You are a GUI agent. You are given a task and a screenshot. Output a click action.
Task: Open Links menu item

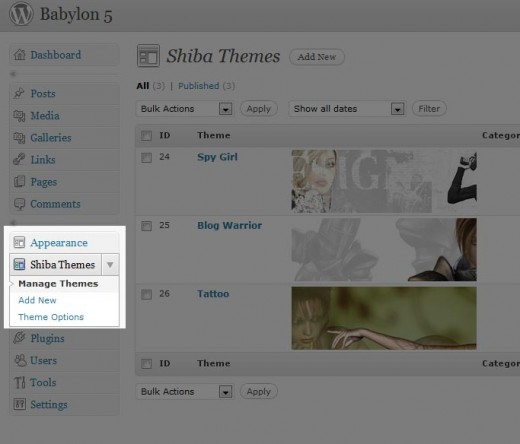[x=43, y=160]
